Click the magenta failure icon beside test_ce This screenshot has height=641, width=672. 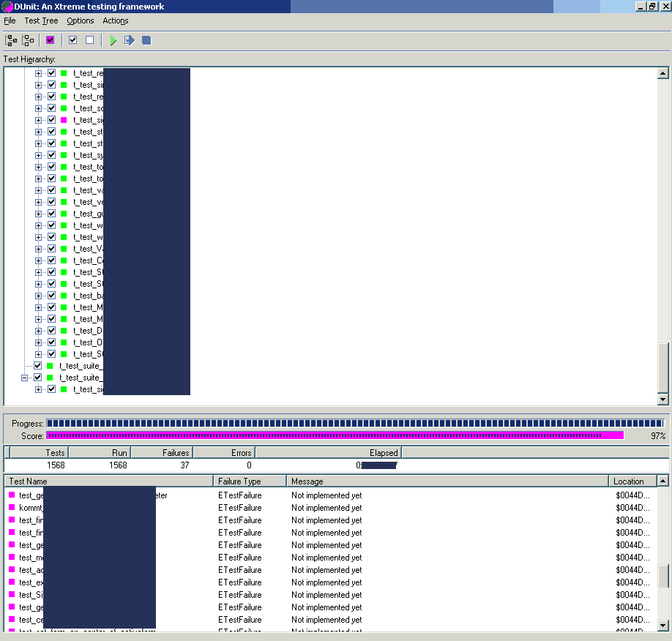click(12, 619)
